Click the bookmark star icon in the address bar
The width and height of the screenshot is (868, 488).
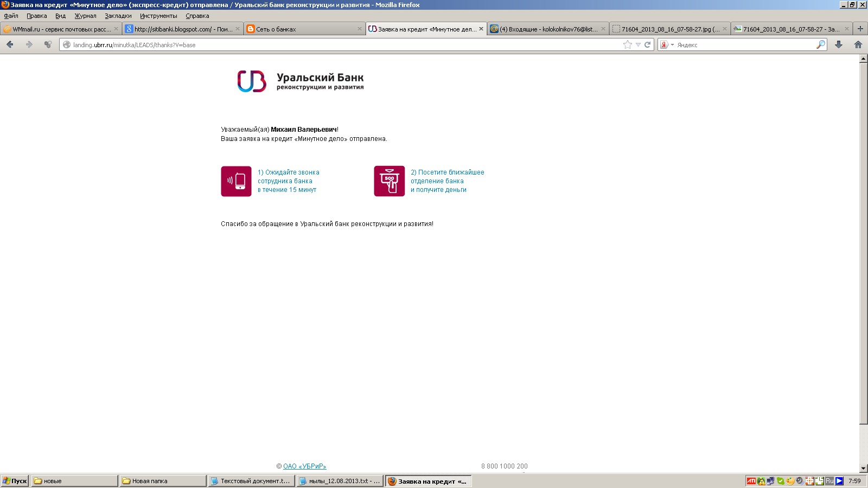point(628,44)
